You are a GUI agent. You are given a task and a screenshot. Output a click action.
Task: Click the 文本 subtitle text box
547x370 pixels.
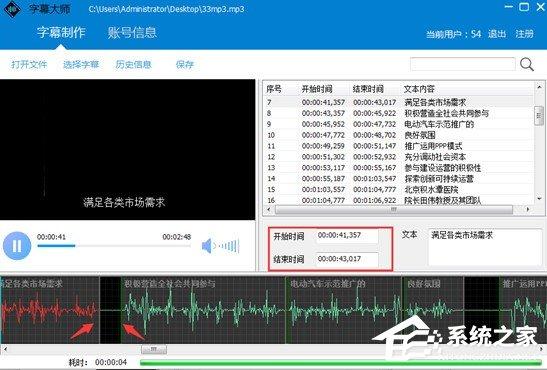(x=485, y=247)
